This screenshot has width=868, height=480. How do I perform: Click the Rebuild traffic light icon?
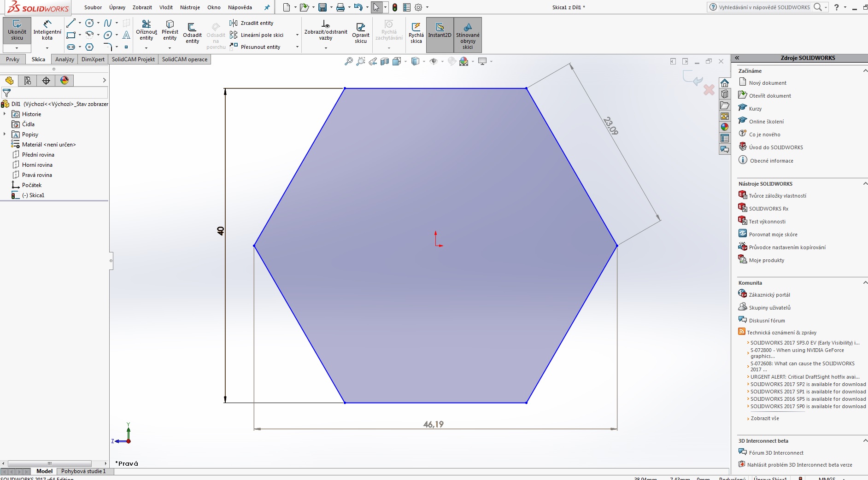[395, 7]
